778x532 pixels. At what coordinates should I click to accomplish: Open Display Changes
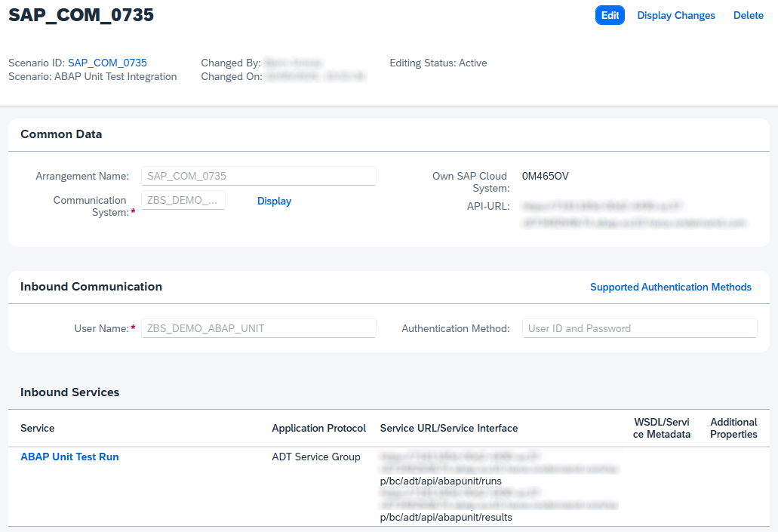pyautogui.click(x=676, y=15)
